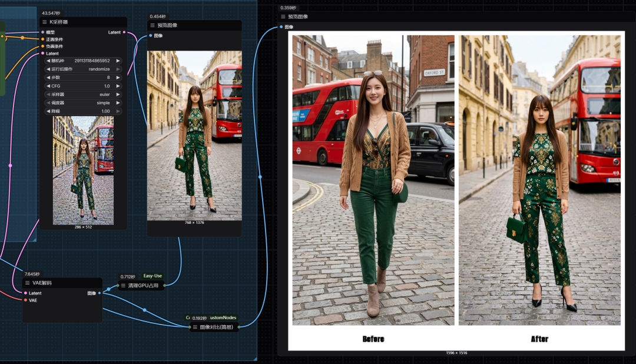636x364 pixels.
Task: Click the 图像对比(简易) output socket
Action: tap(238, 327)
